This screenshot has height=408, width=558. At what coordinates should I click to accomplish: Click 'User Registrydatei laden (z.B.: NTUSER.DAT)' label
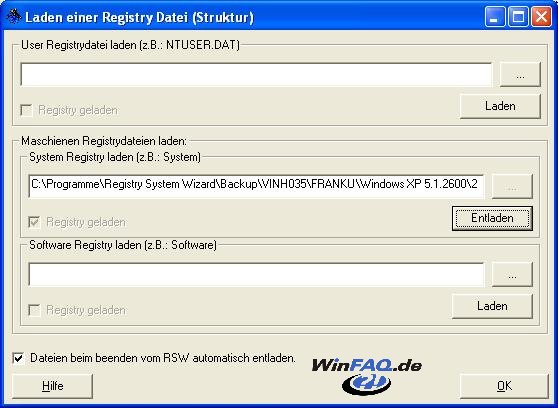tap(130, 45)
